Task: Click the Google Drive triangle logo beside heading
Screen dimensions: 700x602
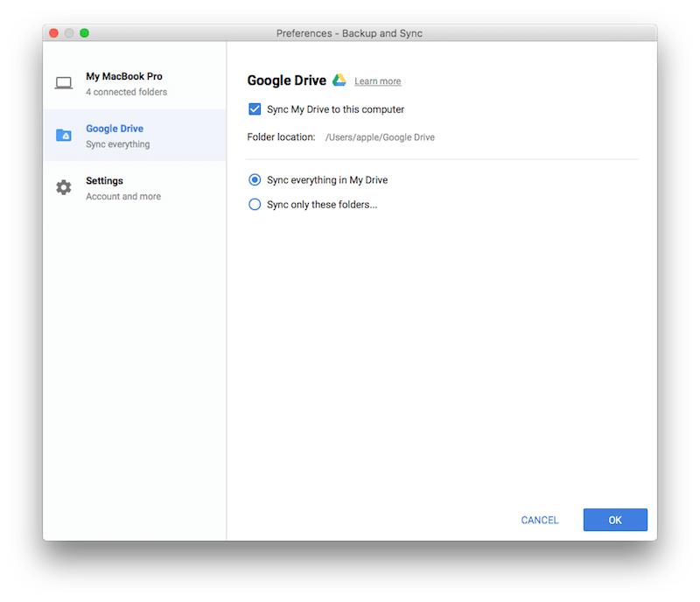Action: click(x=339, y=80)
